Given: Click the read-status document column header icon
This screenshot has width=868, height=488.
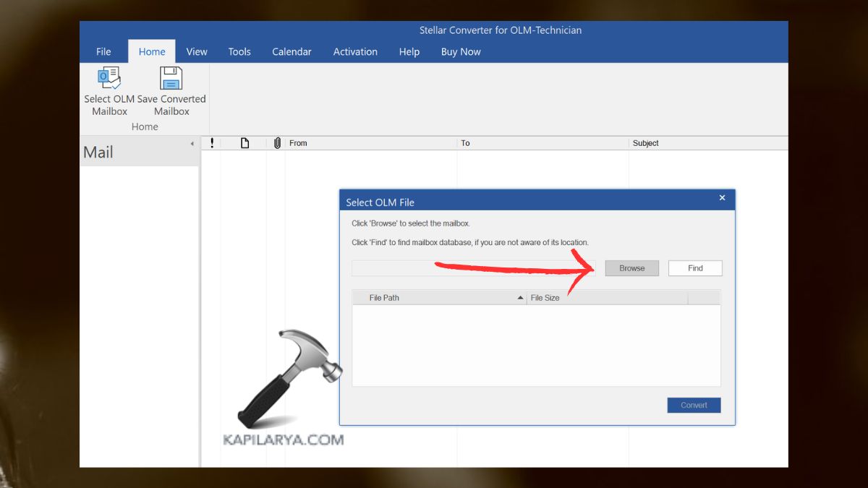Looking at the screenshot, I should click(244, 142).
